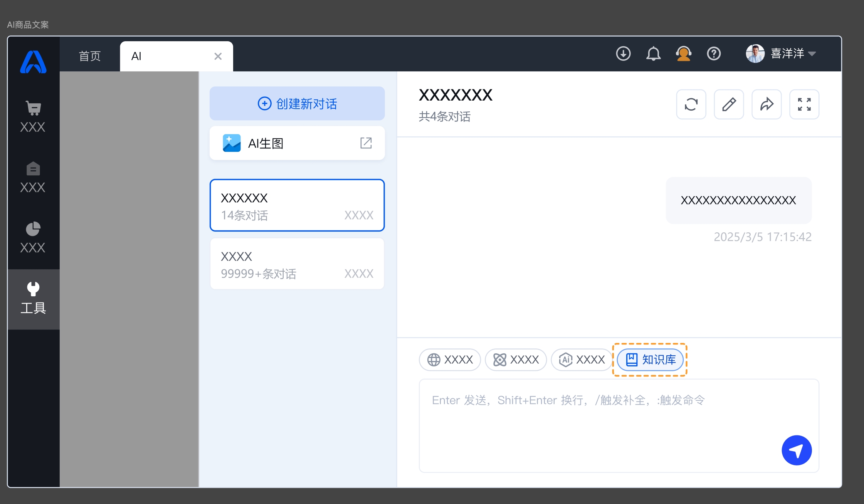This screenshot has height=504, width=864.
Task: Open AI生图 in external window
Action: [366, 143]
